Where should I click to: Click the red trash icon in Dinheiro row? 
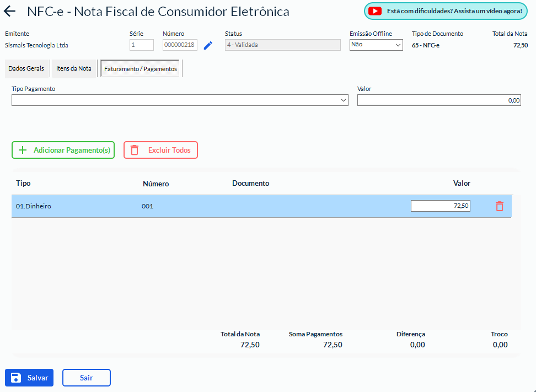pos(499,206)
